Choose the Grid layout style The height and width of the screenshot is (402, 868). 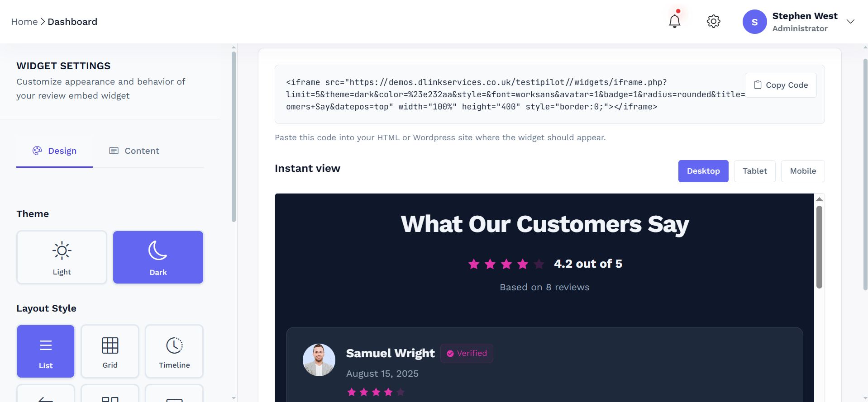(110, 351)
